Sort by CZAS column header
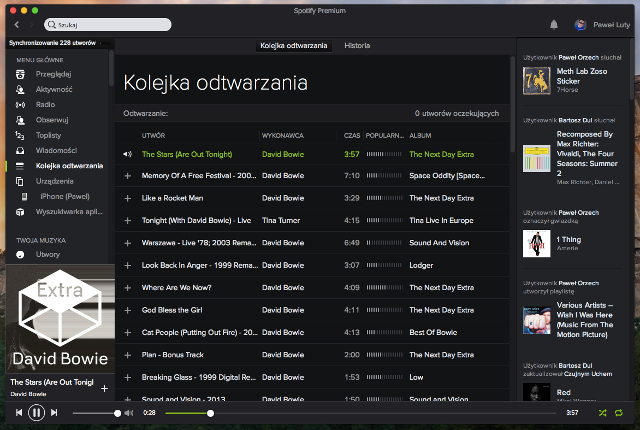The width and height of the screenshot is (640, 430). tap(352, 136)
